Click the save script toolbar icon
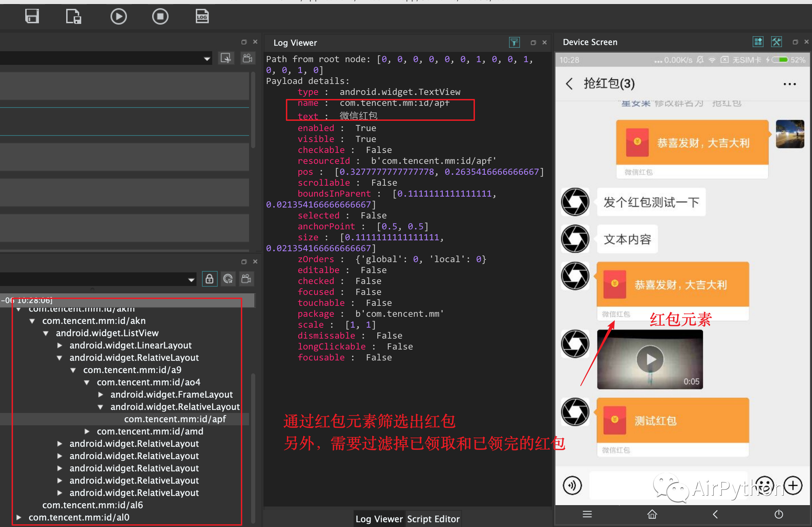This screenshot has width=812, height=527. point(32,16)
